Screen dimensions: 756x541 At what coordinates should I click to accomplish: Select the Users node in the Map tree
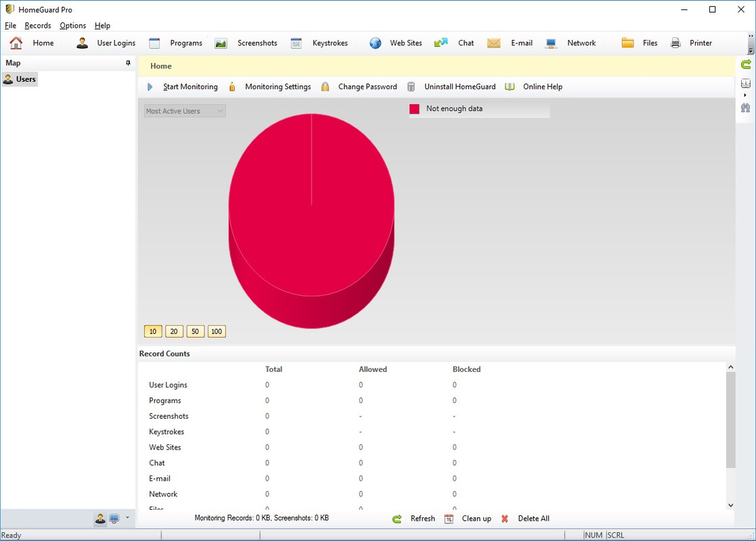click(x=20, y=79)
